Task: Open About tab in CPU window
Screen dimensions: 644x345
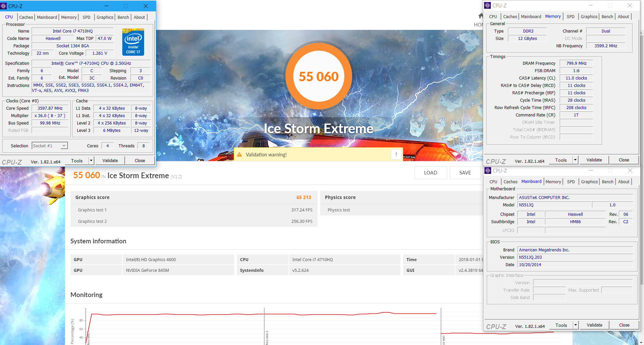Action: point(139,17)
